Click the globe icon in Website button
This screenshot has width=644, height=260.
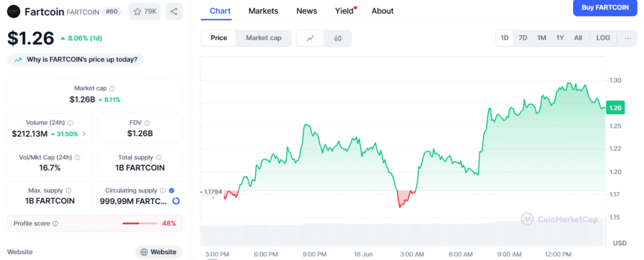(x=144, y=252)
